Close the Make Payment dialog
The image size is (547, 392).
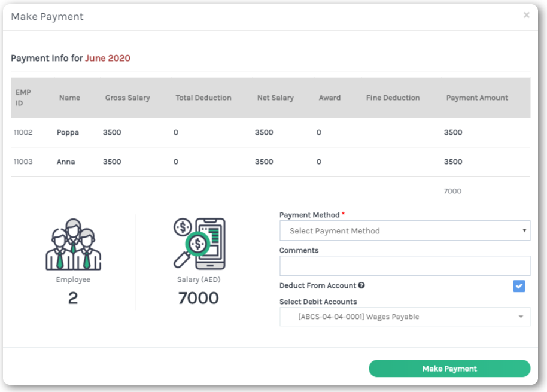pos(526,16)
